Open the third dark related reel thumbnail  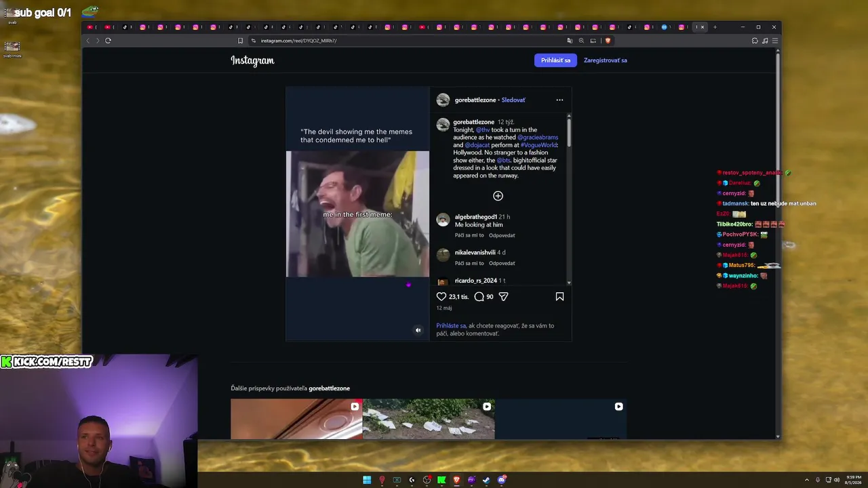pos(561,419)
